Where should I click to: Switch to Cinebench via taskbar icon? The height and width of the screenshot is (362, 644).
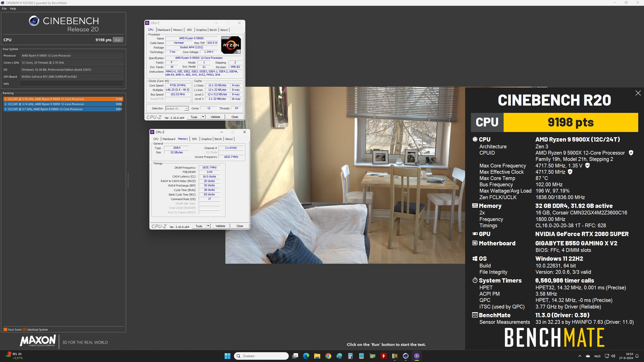406,356
